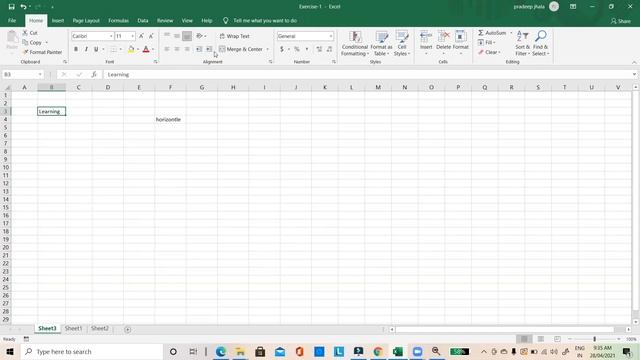Toggle Middle Align
Screen dimensions: 640x360
[x=177, y=36]
